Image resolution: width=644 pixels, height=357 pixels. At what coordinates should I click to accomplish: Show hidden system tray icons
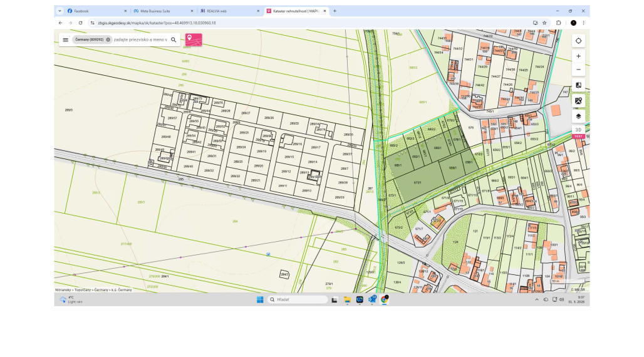pos(537,299)
